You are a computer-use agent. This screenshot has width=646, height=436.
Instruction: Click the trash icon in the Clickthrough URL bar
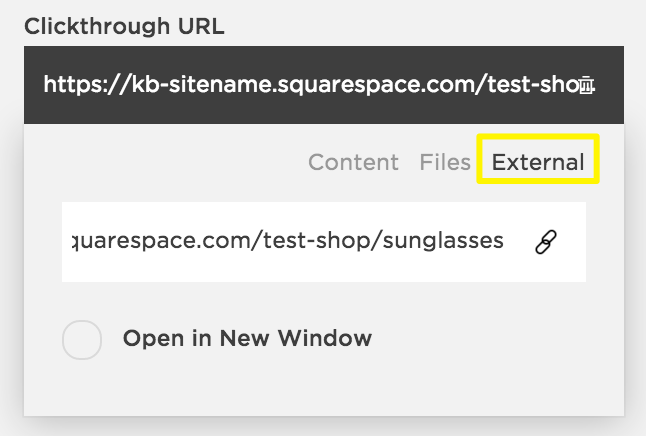pos(589,84)
